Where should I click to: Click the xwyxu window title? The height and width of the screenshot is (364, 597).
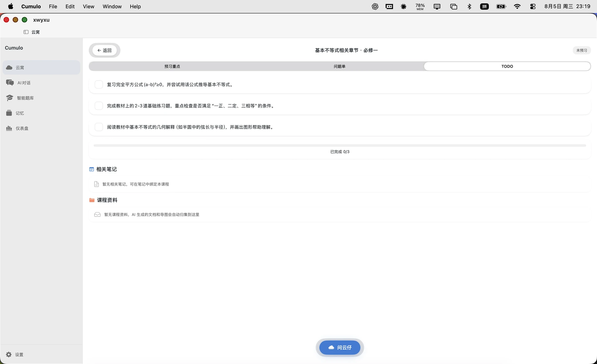41,20
